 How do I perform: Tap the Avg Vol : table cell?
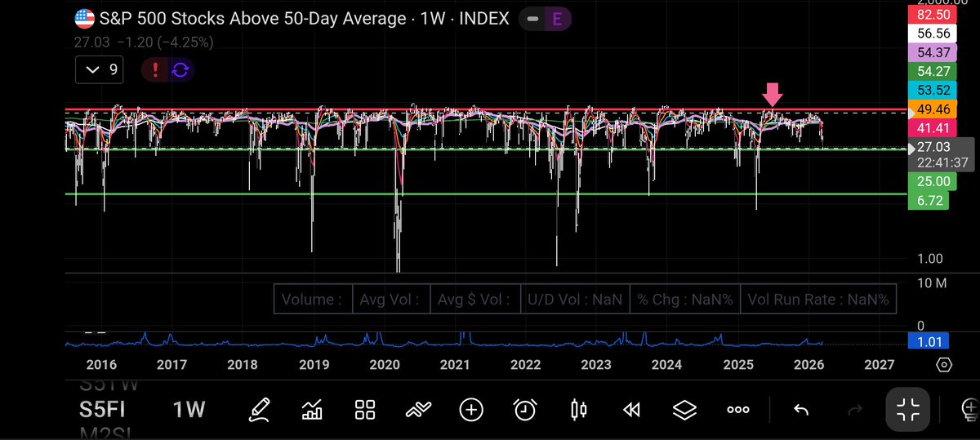(x=390, y=299)
